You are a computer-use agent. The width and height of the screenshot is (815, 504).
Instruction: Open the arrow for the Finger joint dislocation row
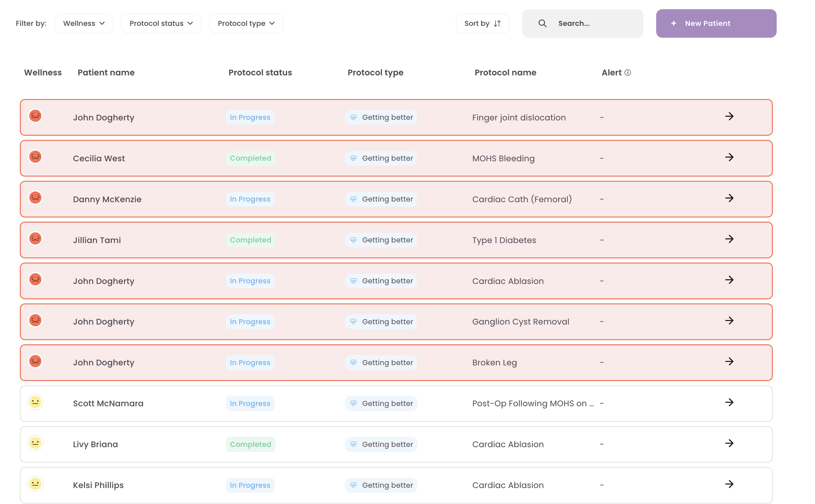(729, 116)
